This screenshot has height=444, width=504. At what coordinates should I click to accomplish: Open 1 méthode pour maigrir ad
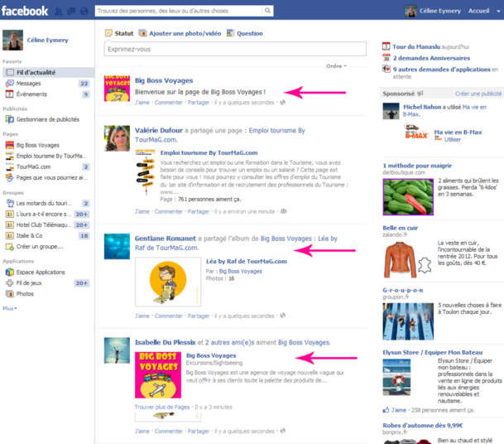(x=417, y=166)
